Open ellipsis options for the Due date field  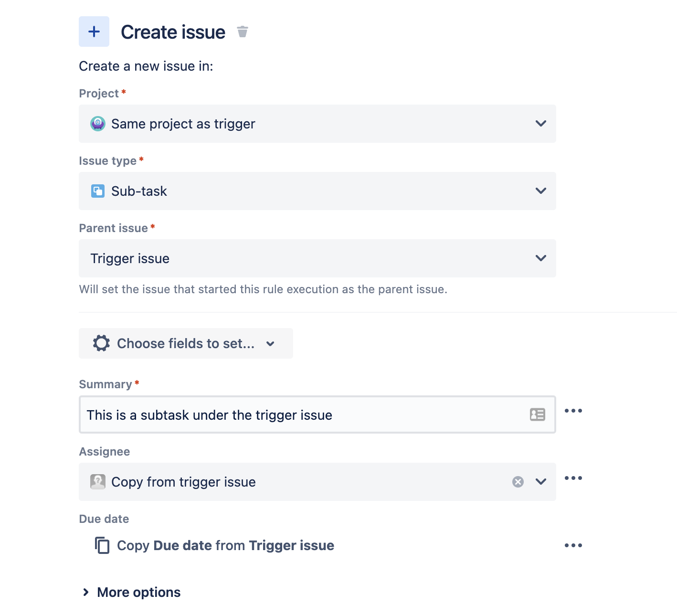tap(573, 545)
